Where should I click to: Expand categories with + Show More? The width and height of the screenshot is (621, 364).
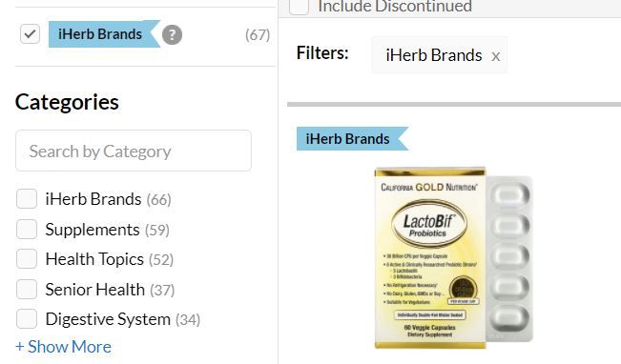click(63, 347)
